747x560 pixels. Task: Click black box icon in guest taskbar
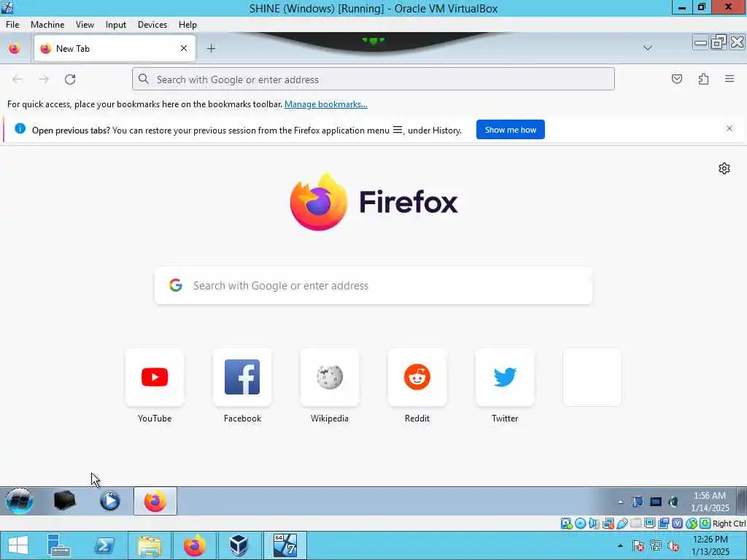(65, 501)
